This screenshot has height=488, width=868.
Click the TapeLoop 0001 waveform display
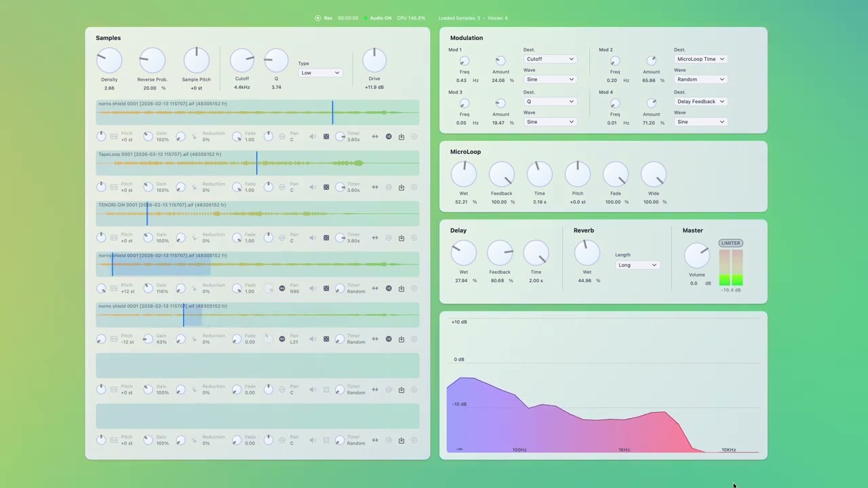(258, 163)
